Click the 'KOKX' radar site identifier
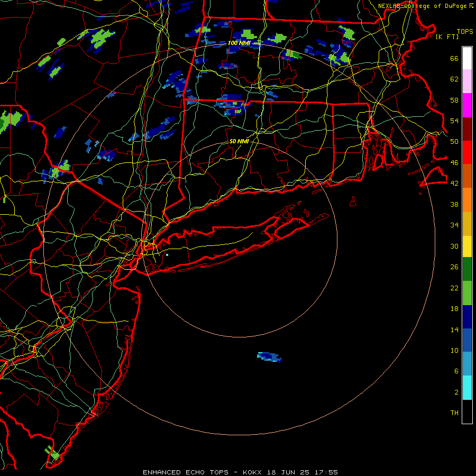Screen dimensions: 476x476 (252, 472)
